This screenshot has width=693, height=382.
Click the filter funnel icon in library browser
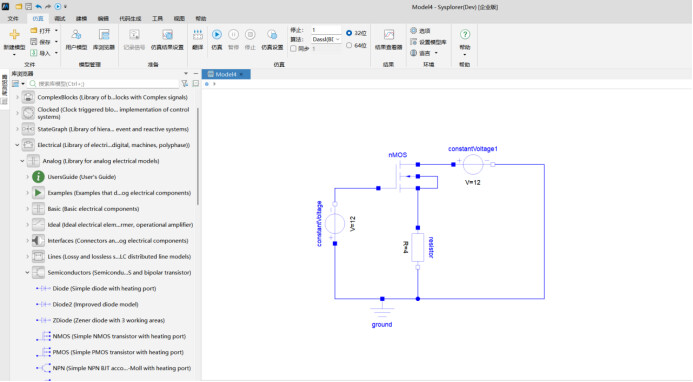(x=185, y=83)
